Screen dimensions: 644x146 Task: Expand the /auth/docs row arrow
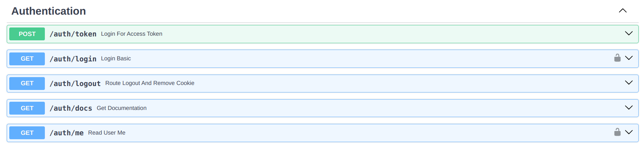tap(629, 108)
